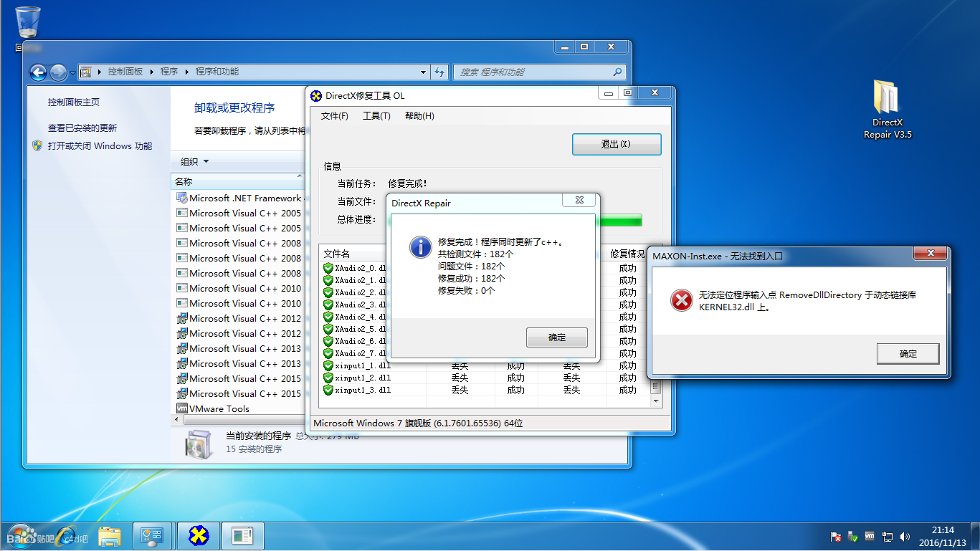The width and height of the screenshot is (980, 551).
Task: Click the installed programs icon in details pane
Action: coord(198,444)
